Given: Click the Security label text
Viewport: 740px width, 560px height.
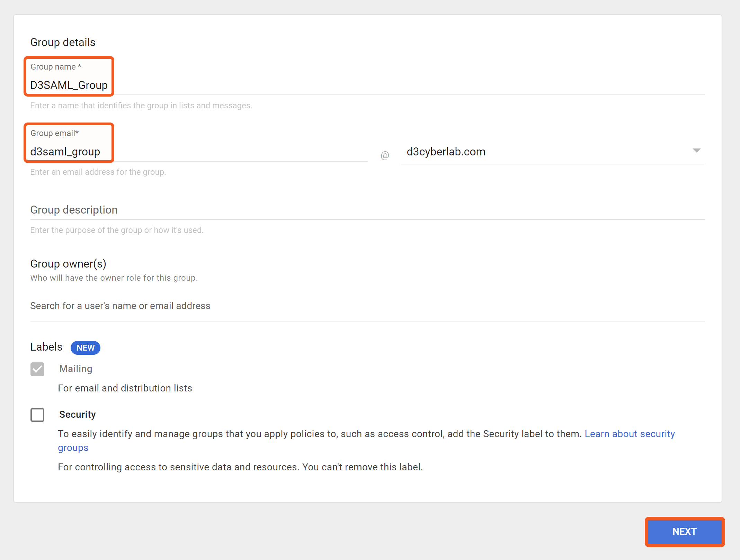Looking at the screenshot, I should click(77, 415).
